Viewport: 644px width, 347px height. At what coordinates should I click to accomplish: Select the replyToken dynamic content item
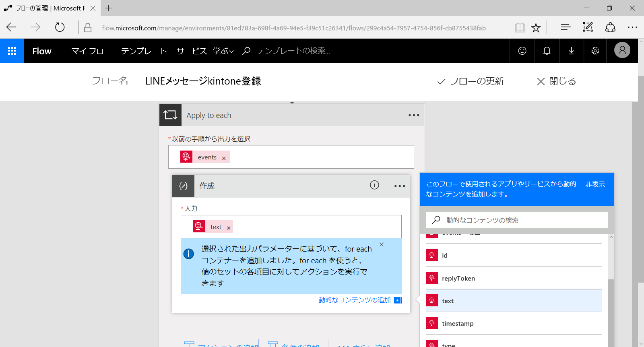pos(514,278)
